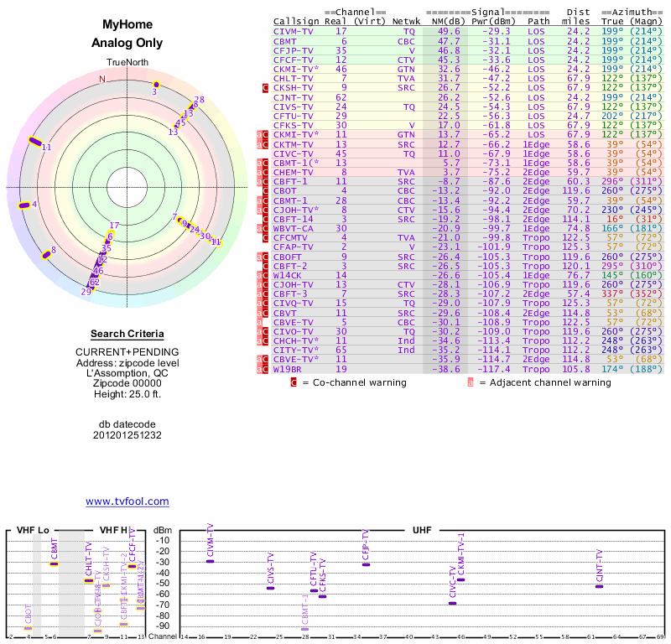The image size is (671, 644).
Task: Click the pink adjacent channel legend swatch
Action: pyautogui.click(x=471, y=383)
